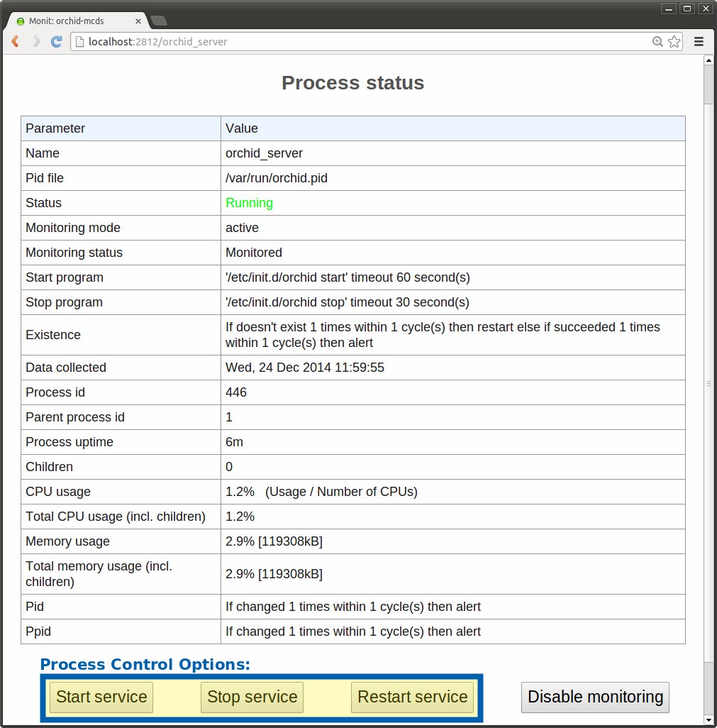Viewport: 717px width, 728px height.
Task: Select the orchid_server name value
Action: [264, 153]
